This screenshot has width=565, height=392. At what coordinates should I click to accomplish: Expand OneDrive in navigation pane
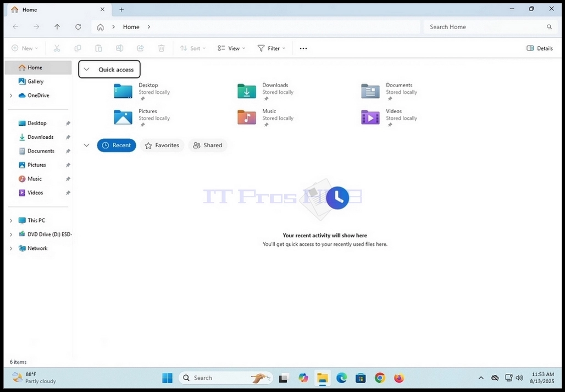pos(11,96)
